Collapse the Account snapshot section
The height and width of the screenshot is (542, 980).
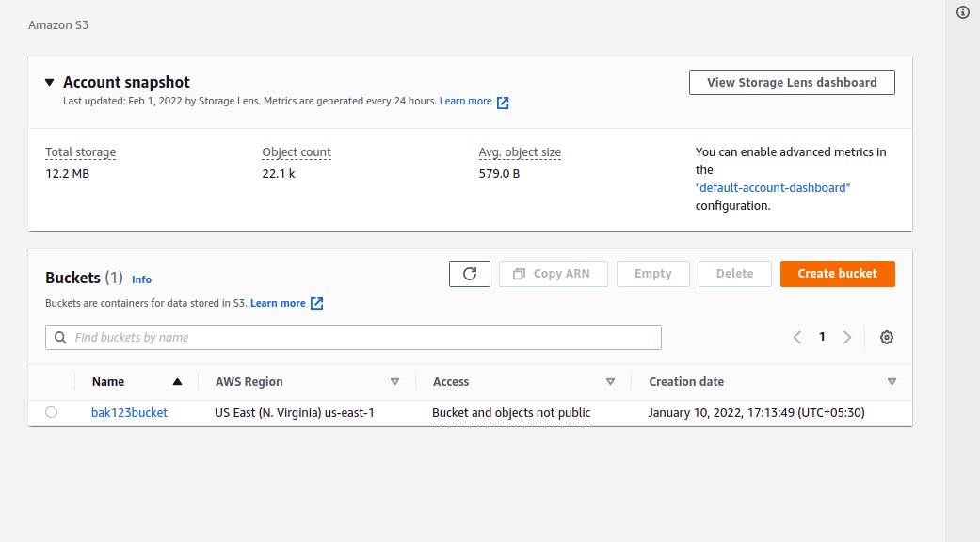50,83
